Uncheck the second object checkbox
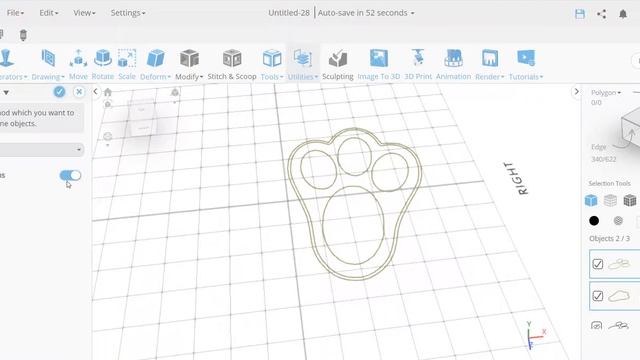 [598, 296]
